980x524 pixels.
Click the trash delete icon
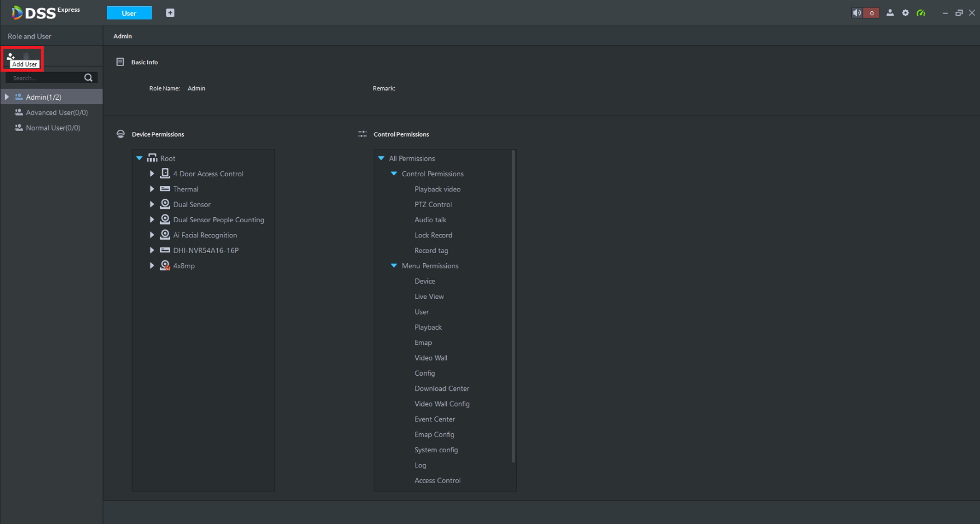(x=26, y=56)
